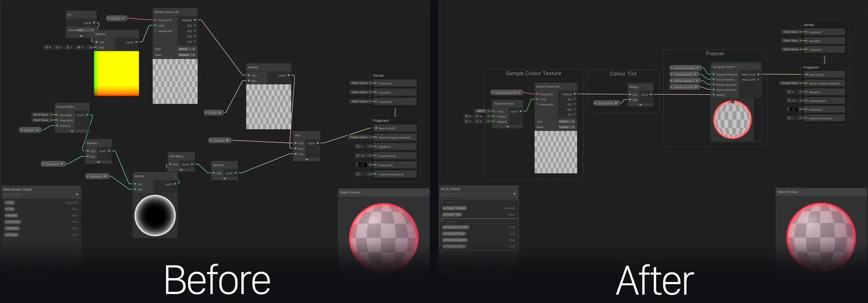Collapse Fresnel category in sh_lit_fresnel blackboard
This screenshot has width=868, height=303.
click(442, 221)
